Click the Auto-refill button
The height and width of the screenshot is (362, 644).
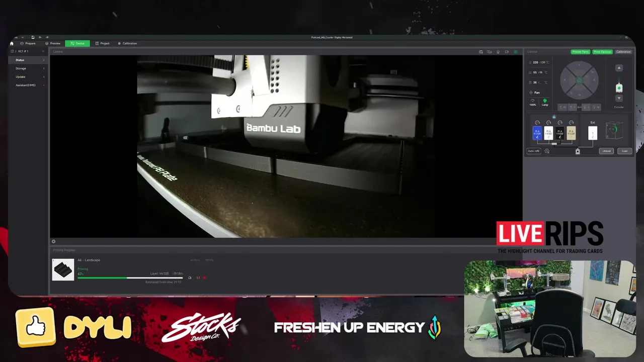pos(534,151)
